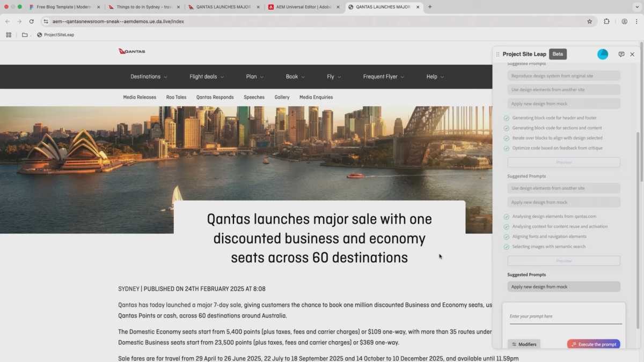Click the blue profile avatar in Site Leap panel
This screenshot has height=362, width=644.
(603, 54)
